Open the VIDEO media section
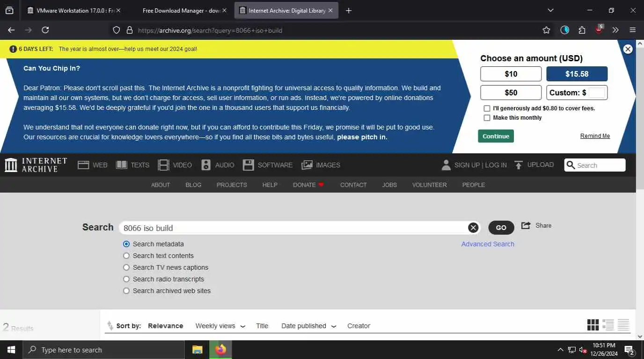Viewport: 644px width, 359px height. click(x=175, y=165)
